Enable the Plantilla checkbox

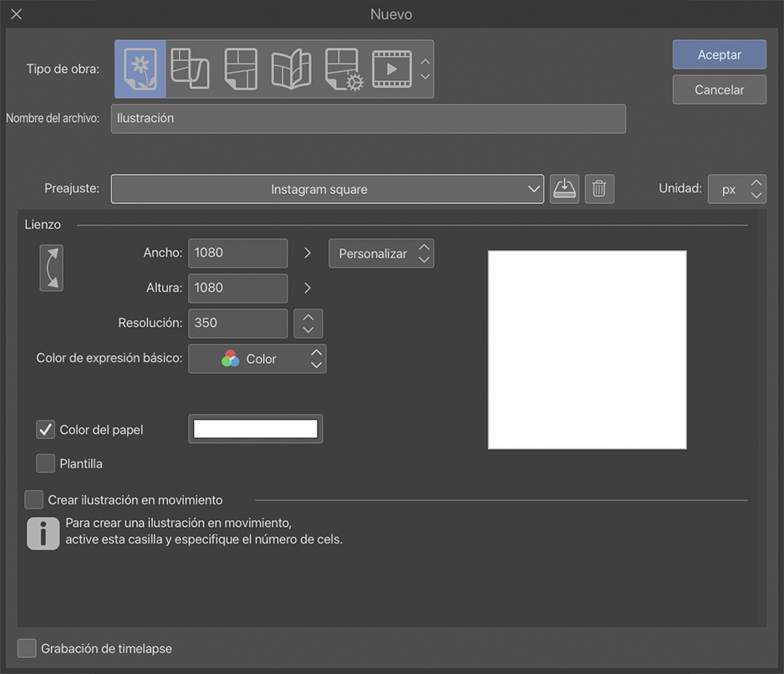click(x=46, y=463)
